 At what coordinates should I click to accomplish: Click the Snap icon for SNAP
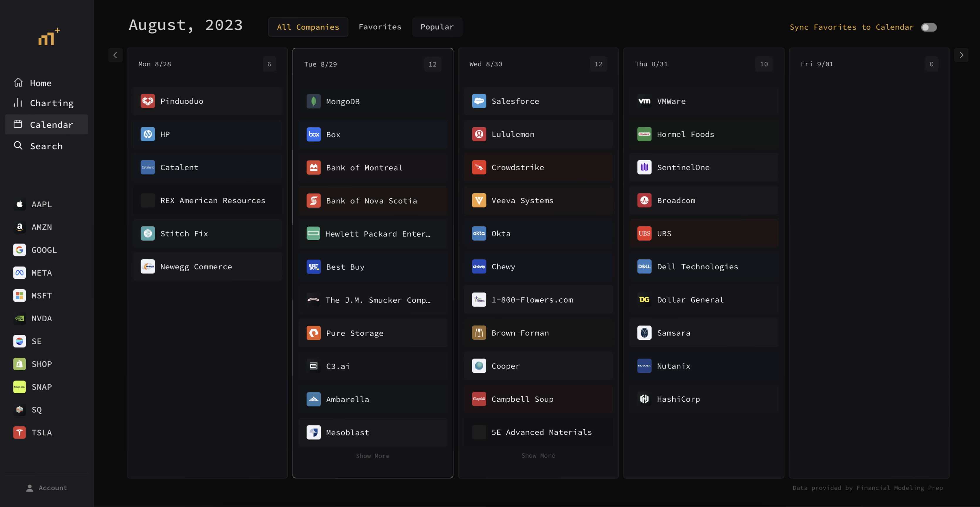[19, 387]
